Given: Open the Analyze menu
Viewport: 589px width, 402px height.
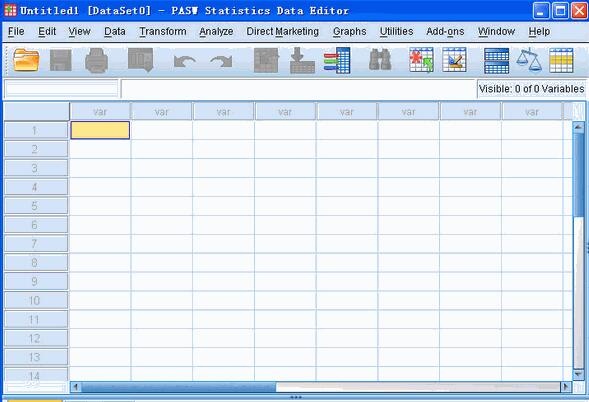Looking at the screenshot, I should click(x=216, y=32).
